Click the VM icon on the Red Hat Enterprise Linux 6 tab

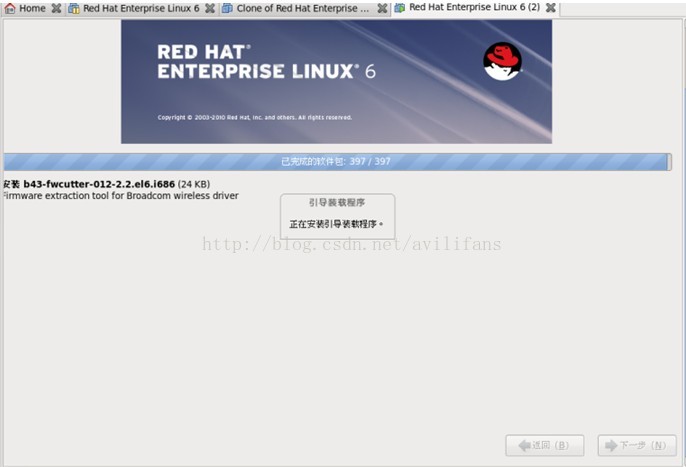click(x=74, y=8)
